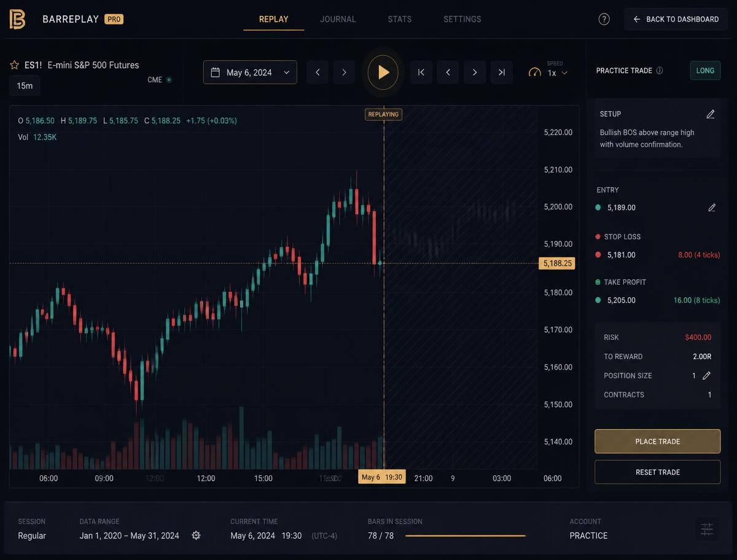Go to previous day arrow beside date
Viewport: 737px width, 560px height.
318,72
